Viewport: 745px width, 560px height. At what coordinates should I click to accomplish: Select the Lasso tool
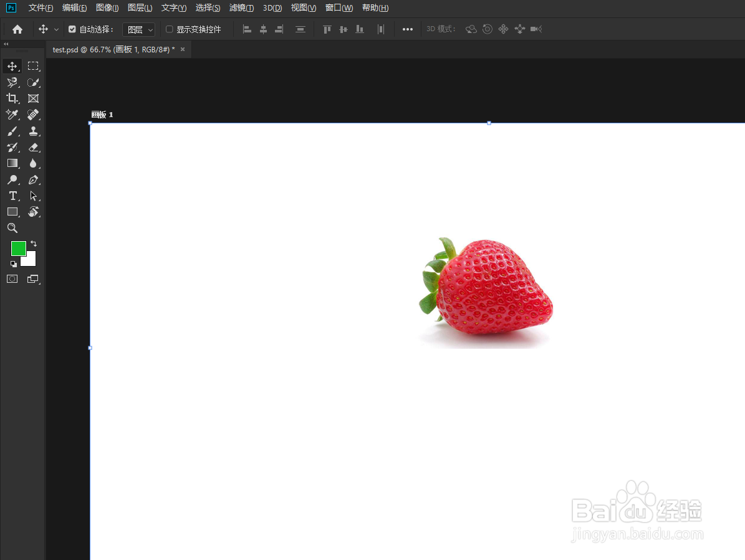point(12,82)
